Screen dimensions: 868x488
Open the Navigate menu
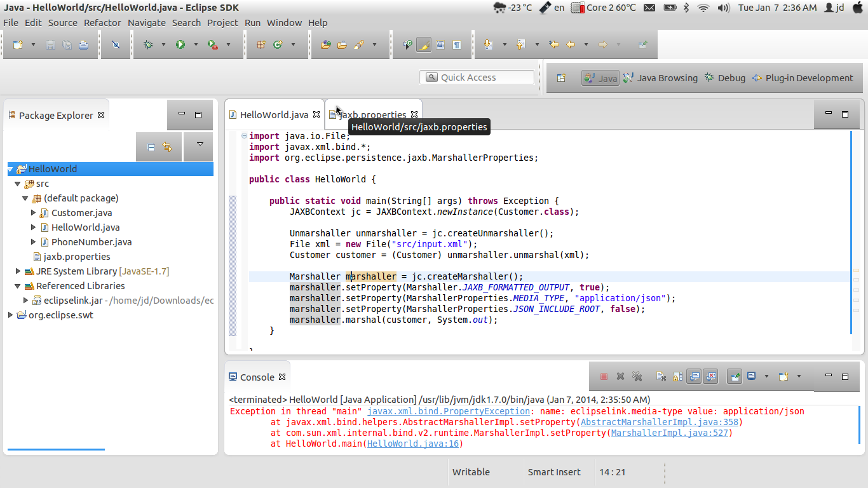click(x=147, y=23)
